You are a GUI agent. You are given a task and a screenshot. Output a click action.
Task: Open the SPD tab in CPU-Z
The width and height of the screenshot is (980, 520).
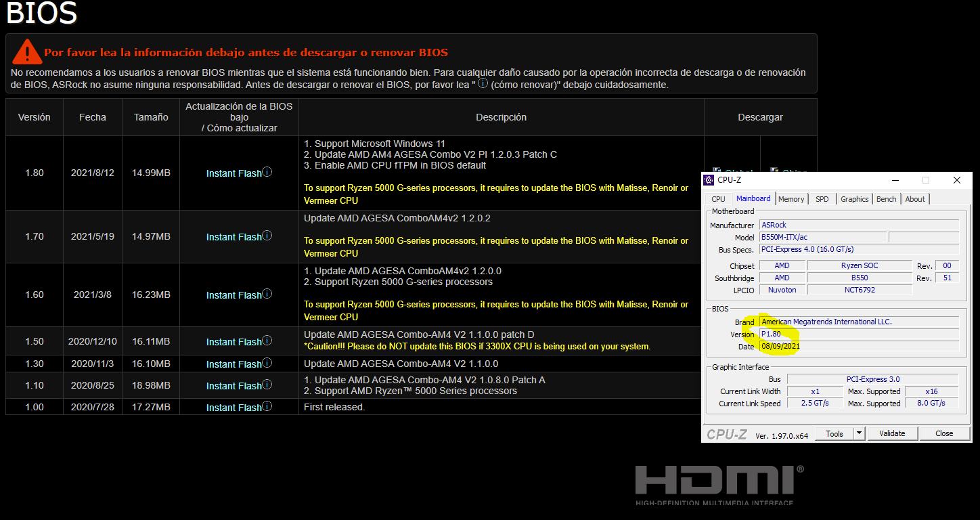[822, 199]
